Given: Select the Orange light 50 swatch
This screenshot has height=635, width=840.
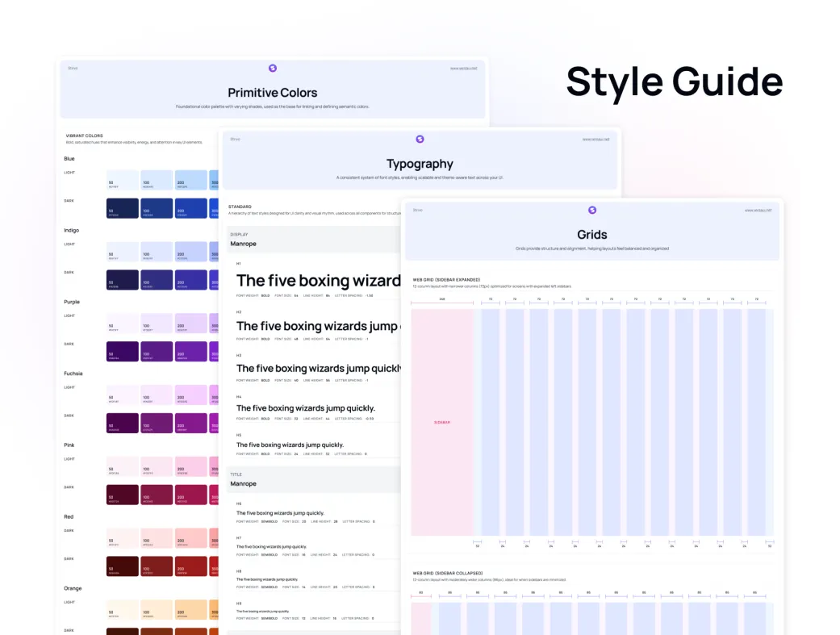Looking at the screenshot, I should [123, 609].
